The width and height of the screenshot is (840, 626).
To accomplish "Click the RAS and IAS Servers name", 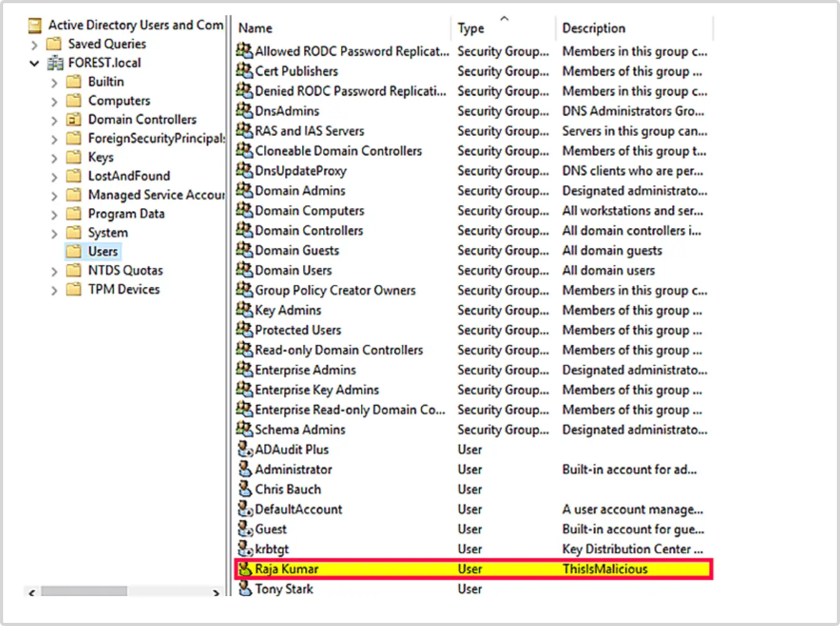I will [x=309, y=130].
